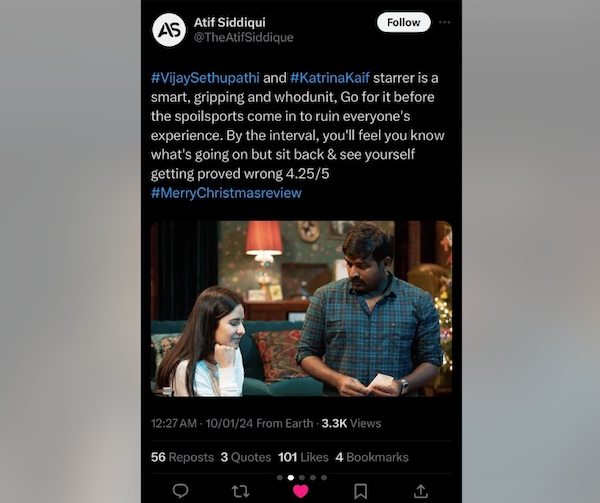This screenshot has height=503, width=600.
Task: Open the #KatrinaKaif hashtag
Action: pyautogui.click(x=330, y=78)
